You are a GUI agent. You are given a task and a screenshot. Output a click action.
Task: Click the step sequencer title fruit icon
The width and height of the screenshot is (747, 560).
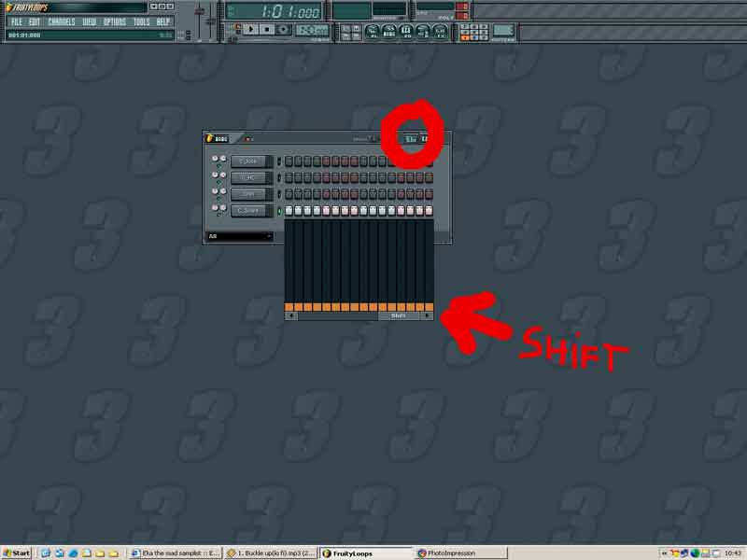[x=209, y=138]
